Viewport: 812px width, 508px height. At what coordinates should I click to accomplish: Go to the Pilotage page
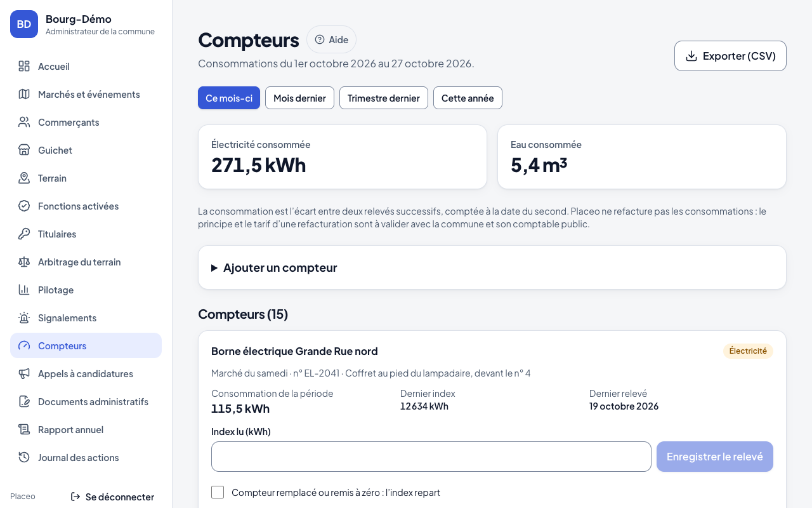click(x=86, y=290)
